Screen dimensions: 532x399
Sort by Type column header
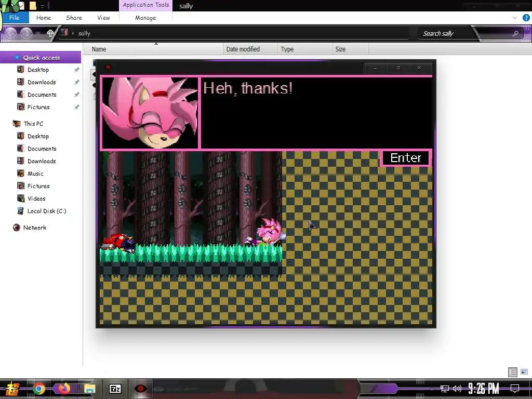click(x=305, y=49)
